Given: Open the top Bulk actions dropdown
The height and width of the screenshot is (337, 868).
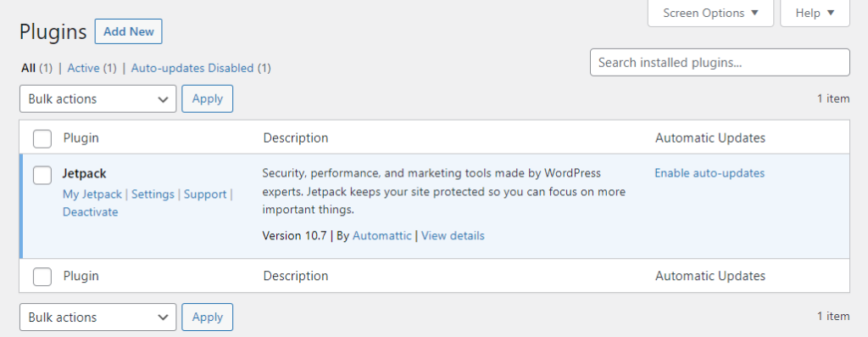Looking at the screenshot, I should click(x=98, y=98).
